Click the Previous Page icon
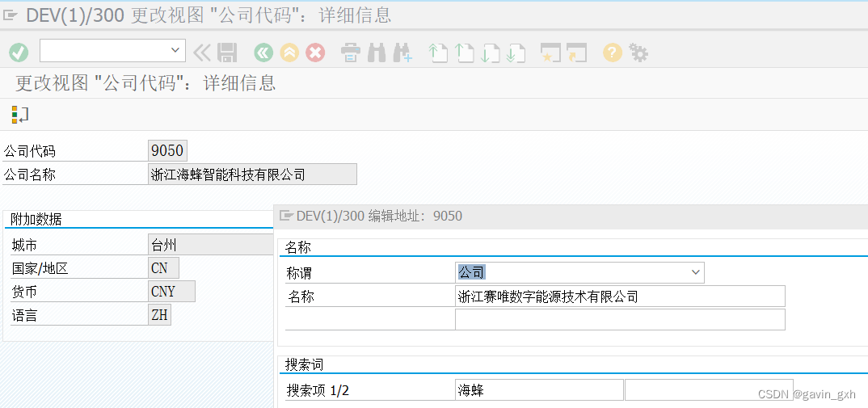The height and width of the screenshot is (408, 868). (465, 53)
